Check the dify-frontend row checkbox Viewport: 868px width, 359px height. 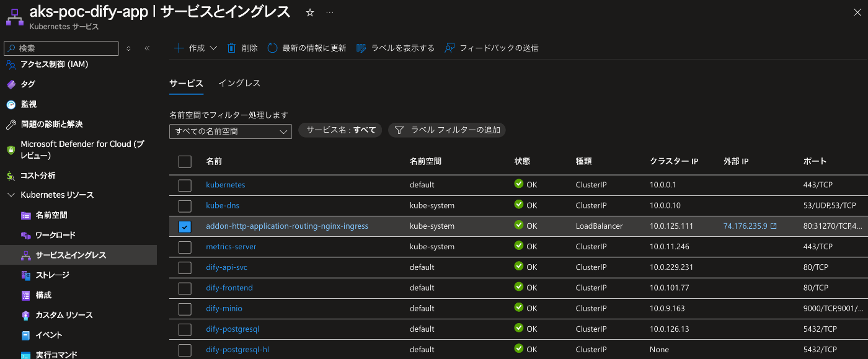point(185,288)
